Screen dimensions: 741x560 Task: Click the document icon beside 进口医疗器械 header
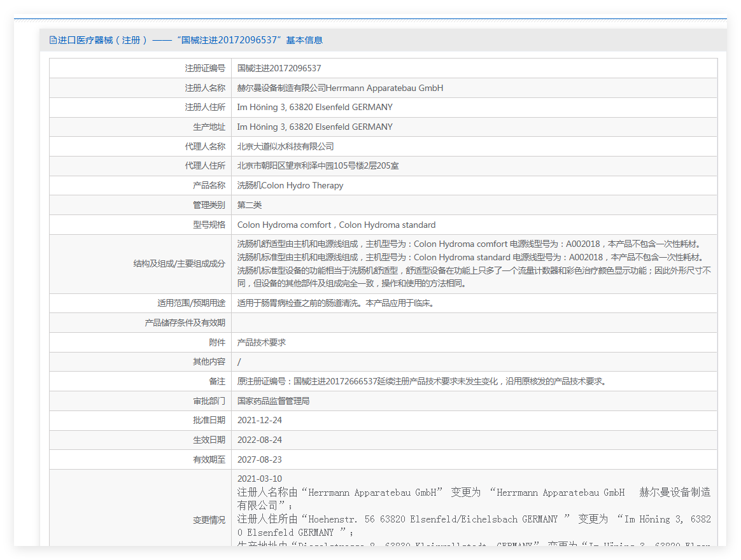(53, 40)
